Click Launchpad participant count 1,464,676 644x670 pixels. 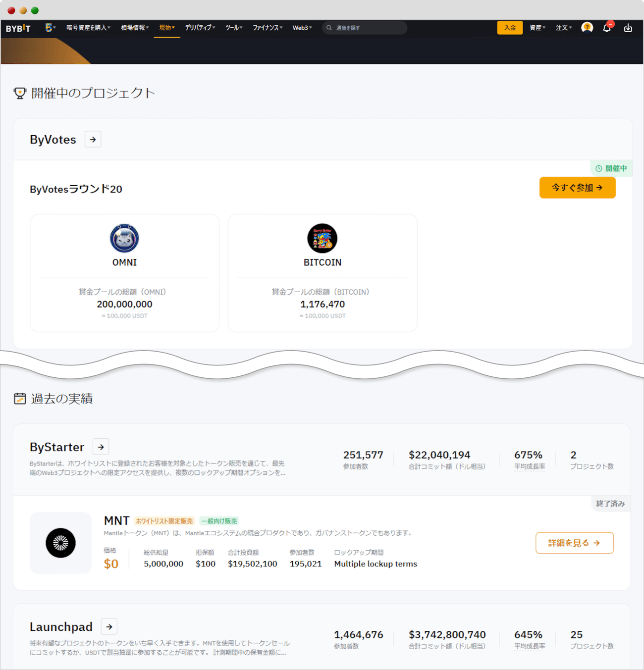358,635
